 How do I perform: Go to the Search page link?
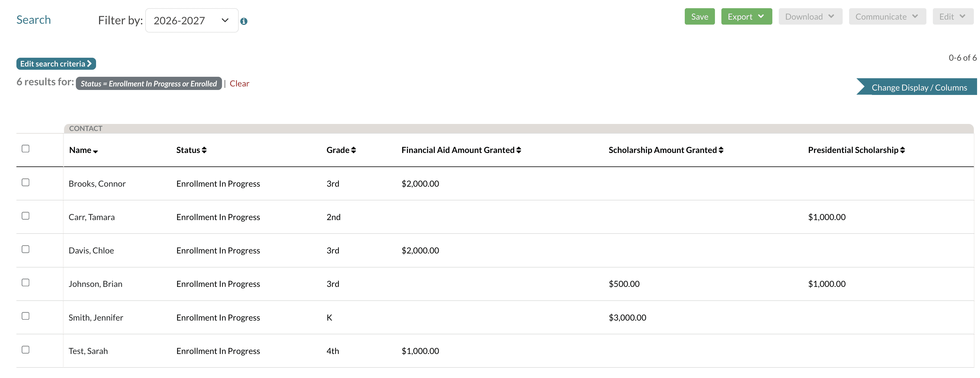[x=33, y=19]
